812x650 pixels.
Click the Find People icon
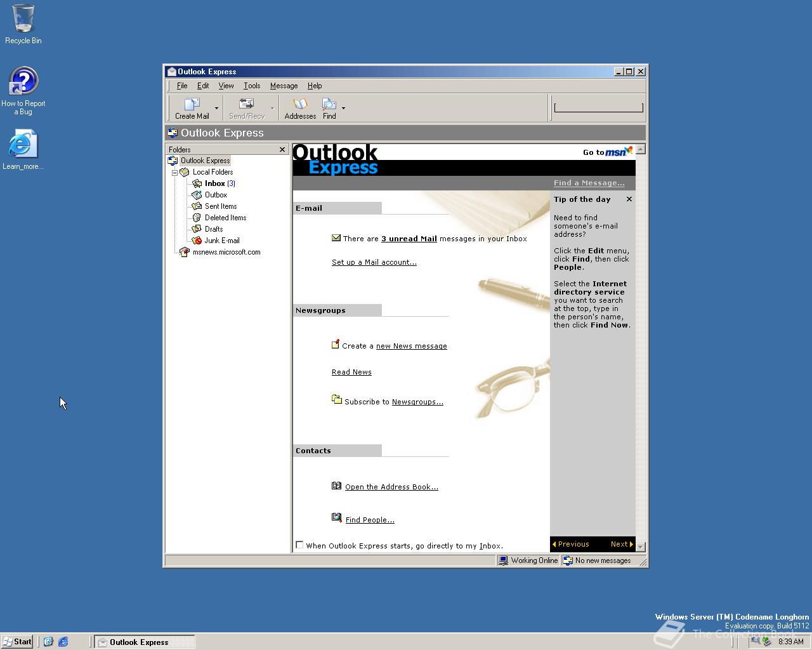337,518
